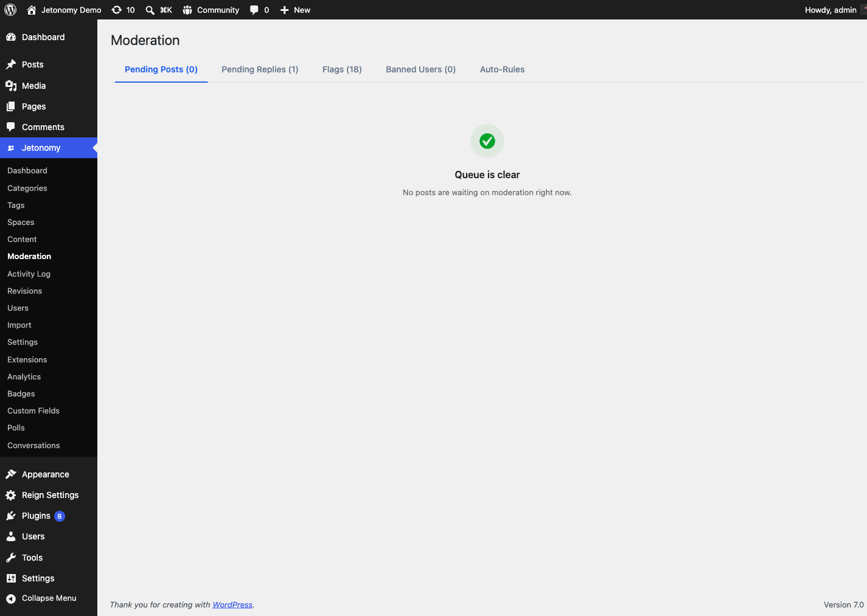Screen dimensions: 867x616
Task: Open the Flags (18) tab
Action: (x=342, y=69)
